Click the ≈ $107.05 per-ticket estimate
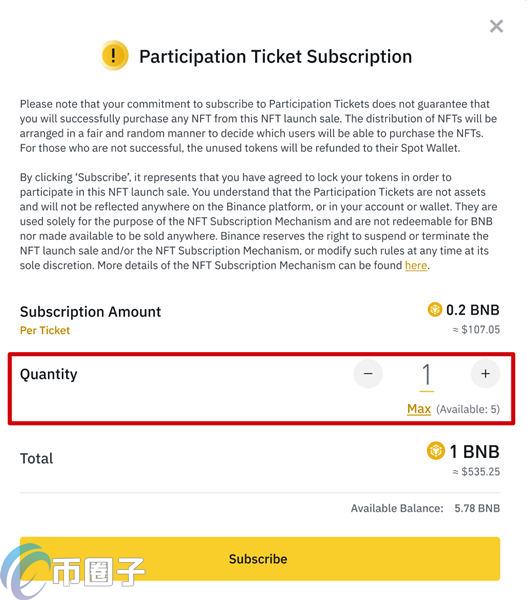The image size is (527, 600). (476, 330)
